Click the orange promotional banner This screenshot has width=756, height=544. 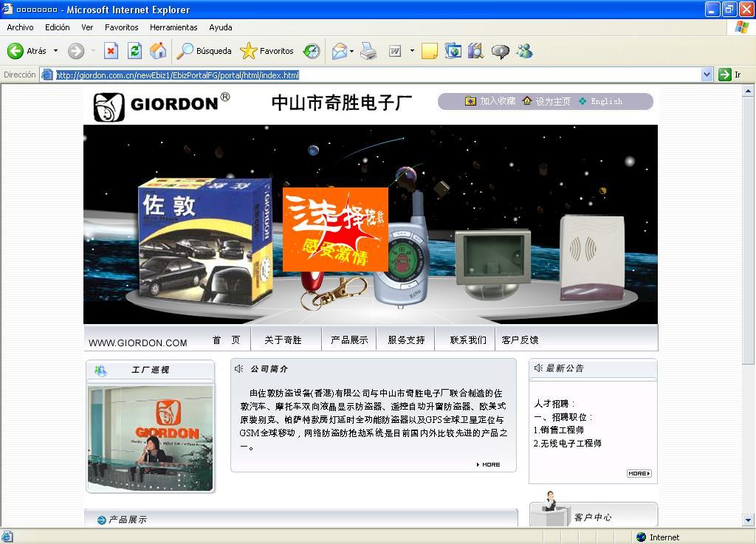[x=336, y=230]
